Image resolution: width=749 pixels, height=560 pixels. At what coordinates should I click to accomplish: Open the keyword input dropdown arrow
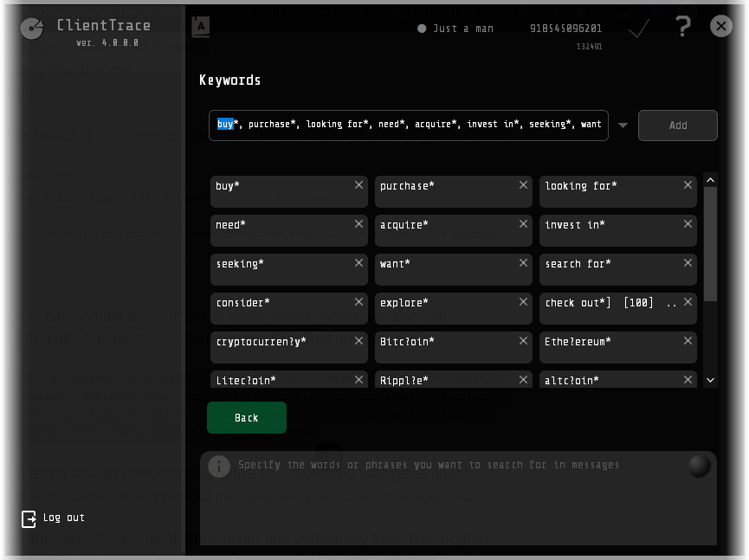(x=623, y=126)
